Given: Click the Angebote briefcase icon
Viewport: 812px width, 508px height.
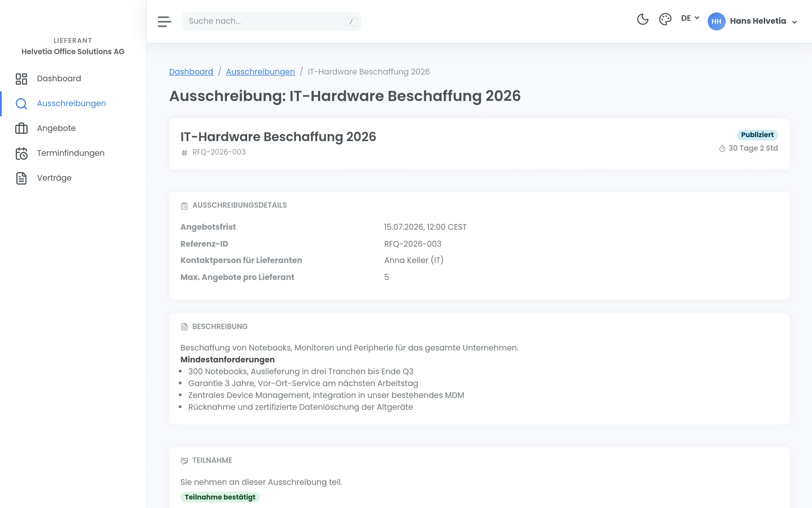Looking at the screenshot, I should (x=21, y=128).
